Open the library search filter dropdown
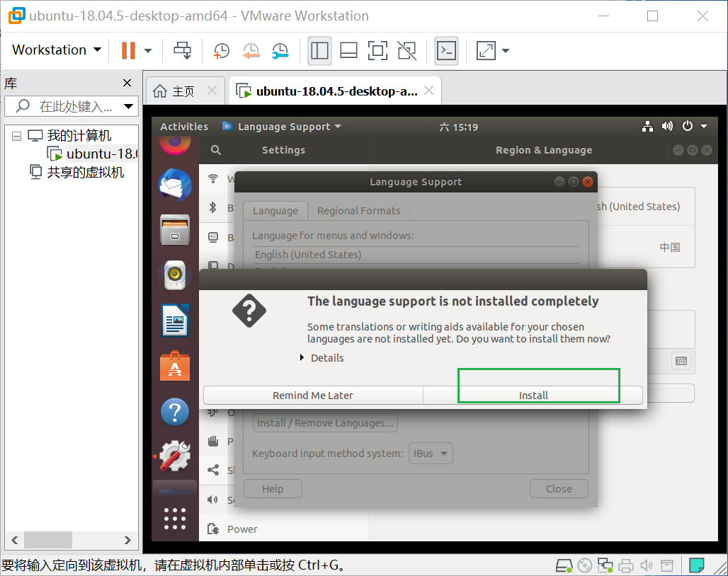 [129, 106]
